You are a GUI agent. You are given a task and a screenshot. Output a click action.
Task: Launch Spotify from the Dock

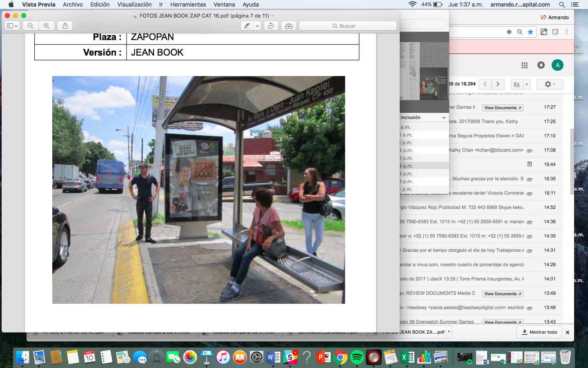(357, 357)
